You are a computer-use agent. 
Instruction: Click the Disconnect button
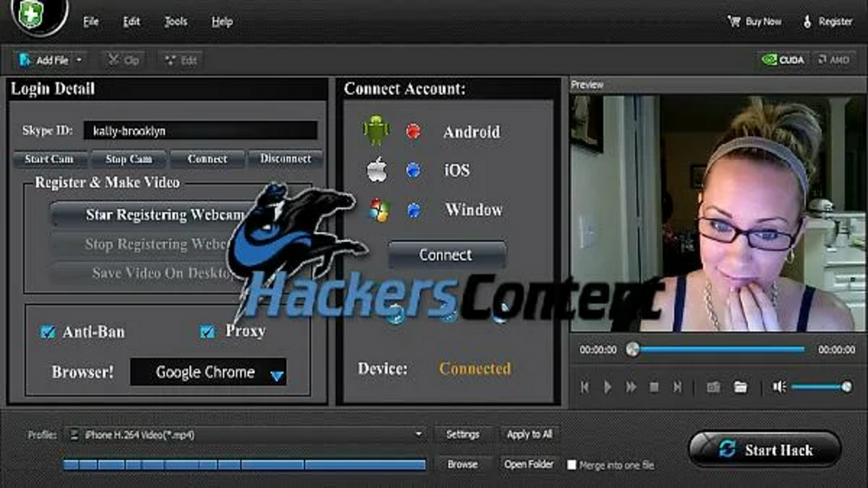(x=285, y=158)
